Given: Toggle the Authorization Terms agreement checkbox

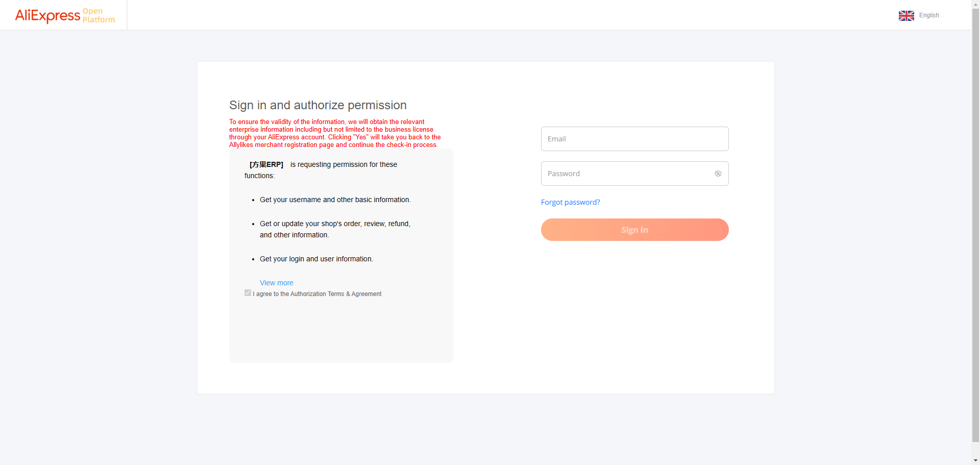Looking at the screenshot, I should [248, 293].
